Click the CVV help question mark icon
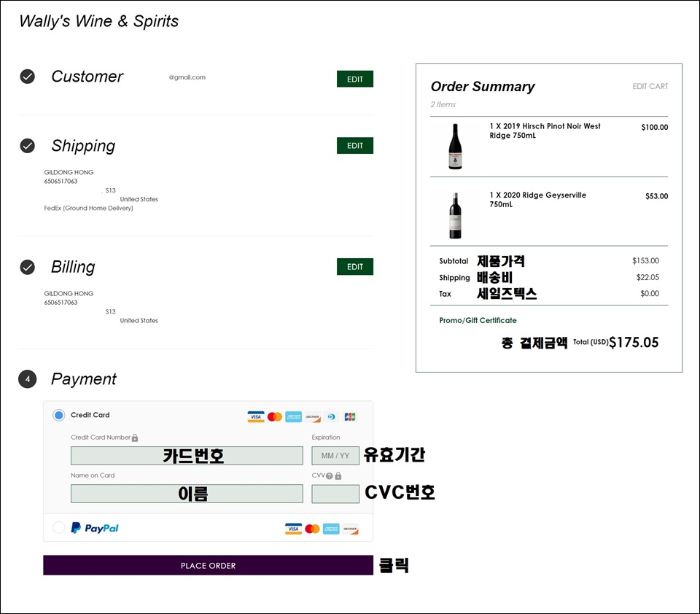This screenshot has height=614, width=700. tap(330, 476)
